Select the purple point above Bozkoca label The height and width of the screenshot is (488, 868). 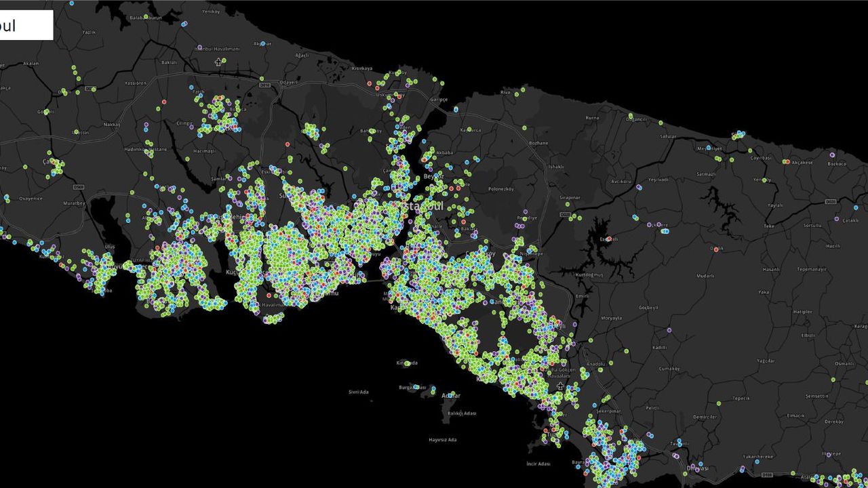pyautogui.click(x=831, y=155)
